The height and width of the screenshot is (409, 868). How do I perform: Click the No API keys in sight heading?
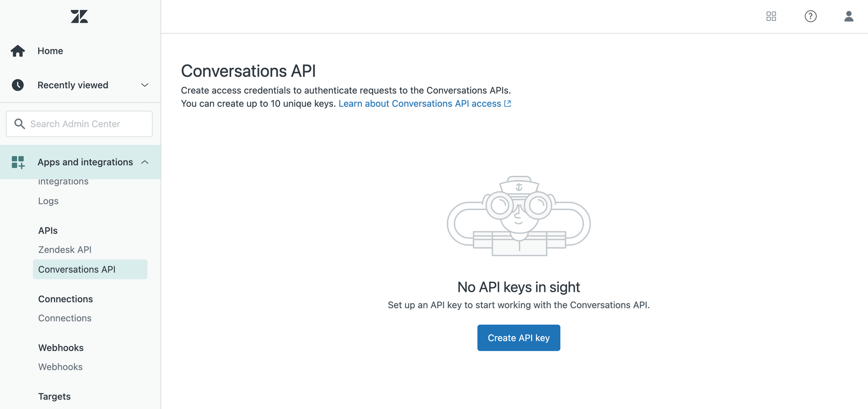coord(519,287)
